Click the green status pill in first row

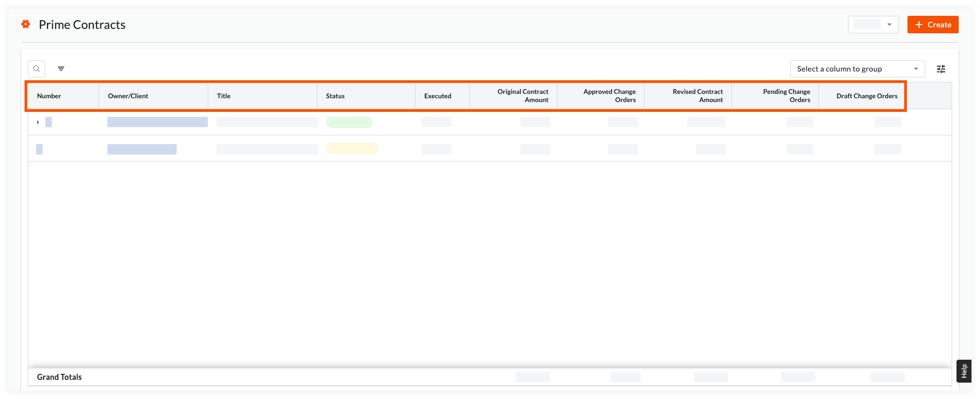coord(349,122)
